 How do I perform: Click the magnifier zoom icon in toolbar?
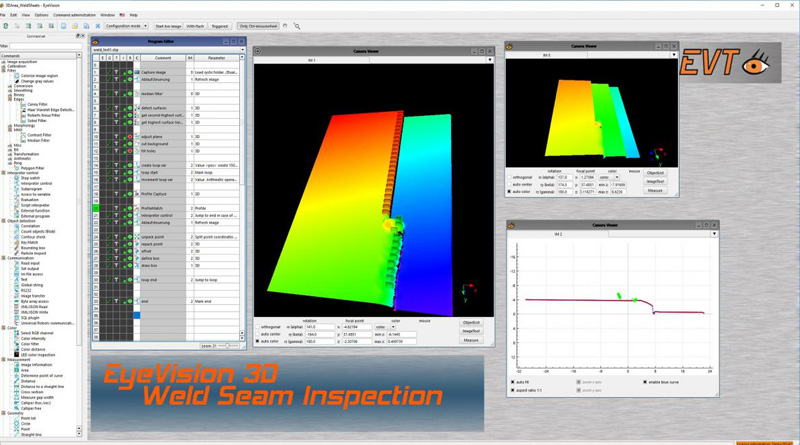(297, 26)
